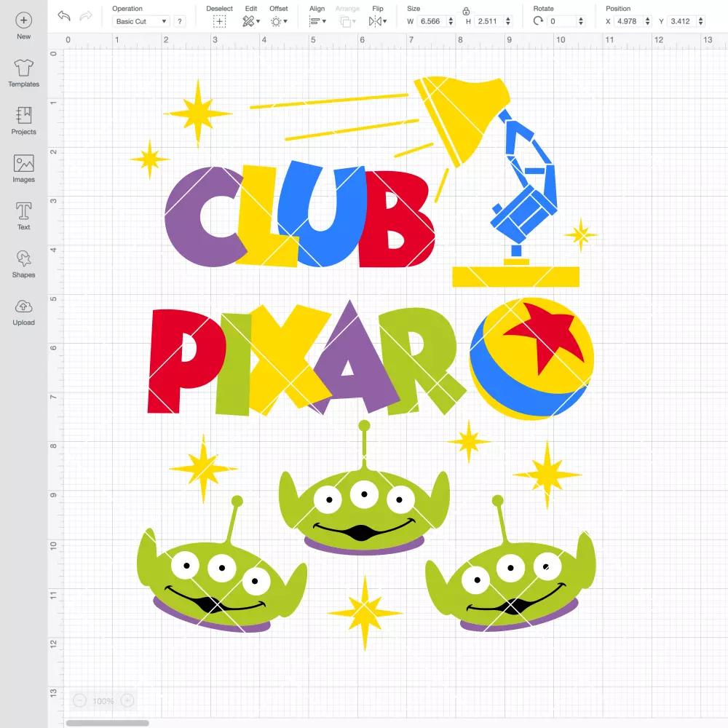The width and height of the screenshot is (728, 728).
Task: Click the zoom in plus button
Action: point(127,700)
